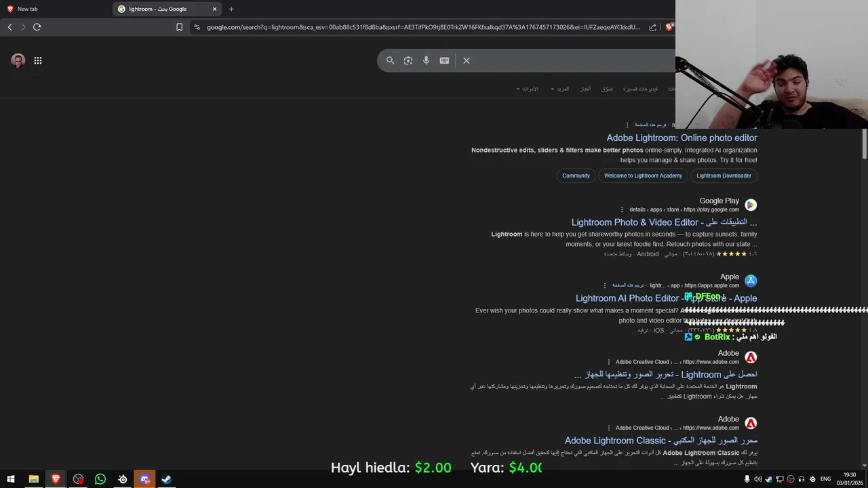868x488 pixels.
Task: Click the Apple App Store favicon
Action: [x=751, y=281]
